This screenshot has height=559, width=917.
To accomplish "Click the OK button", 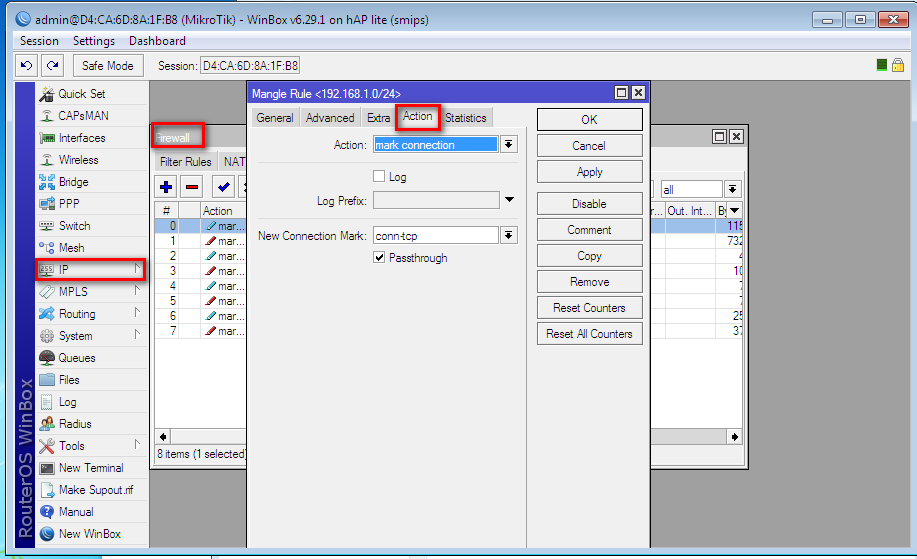I will click(590, 119).
